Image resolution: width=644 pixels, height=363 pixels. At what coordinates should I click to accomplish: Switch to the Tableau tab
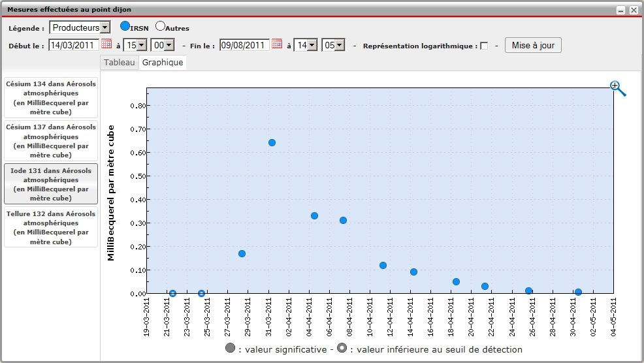pyautogui.click(x=119, y=63)
